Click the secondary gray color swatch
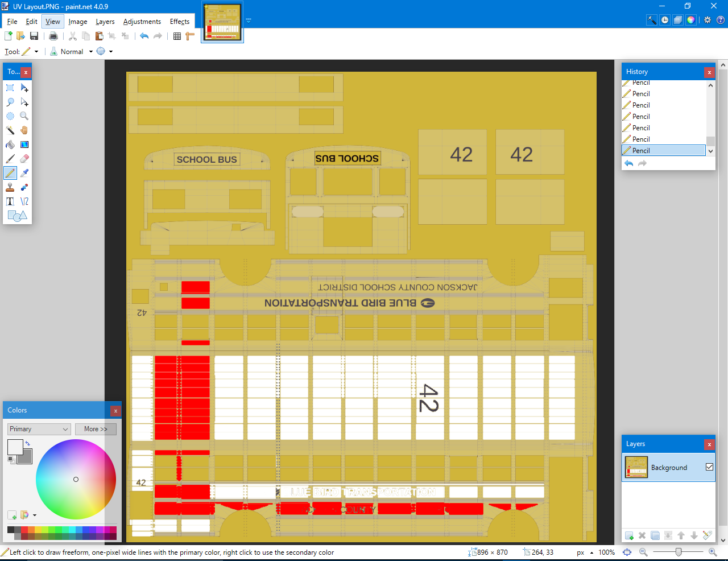This screenshot has width=728, height=561. point(26,458)
